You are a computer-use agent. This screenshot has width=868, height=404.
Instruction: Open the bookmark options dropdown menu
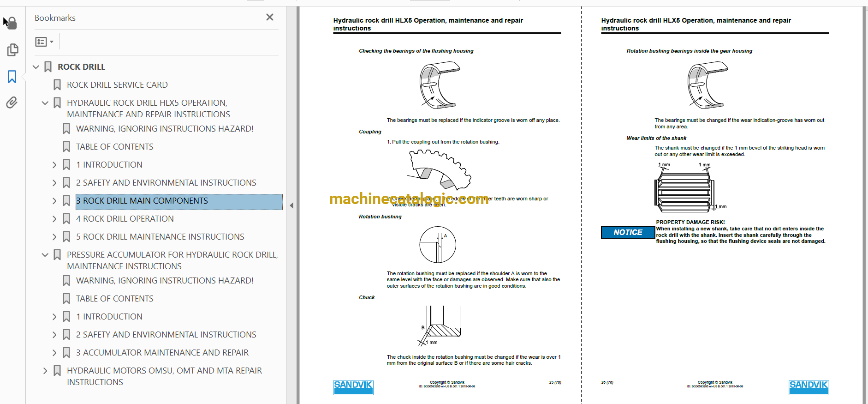(45, 42)
